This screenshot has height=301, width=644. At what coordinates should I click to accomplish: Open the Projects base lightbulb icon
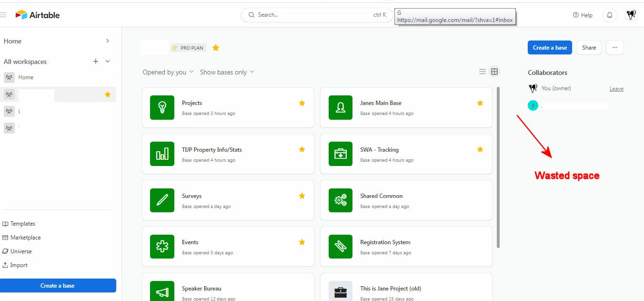162,107
